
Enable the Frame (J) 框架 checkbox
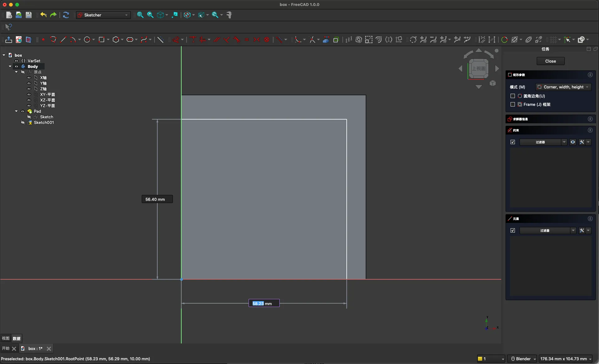(x=513, y=104)
